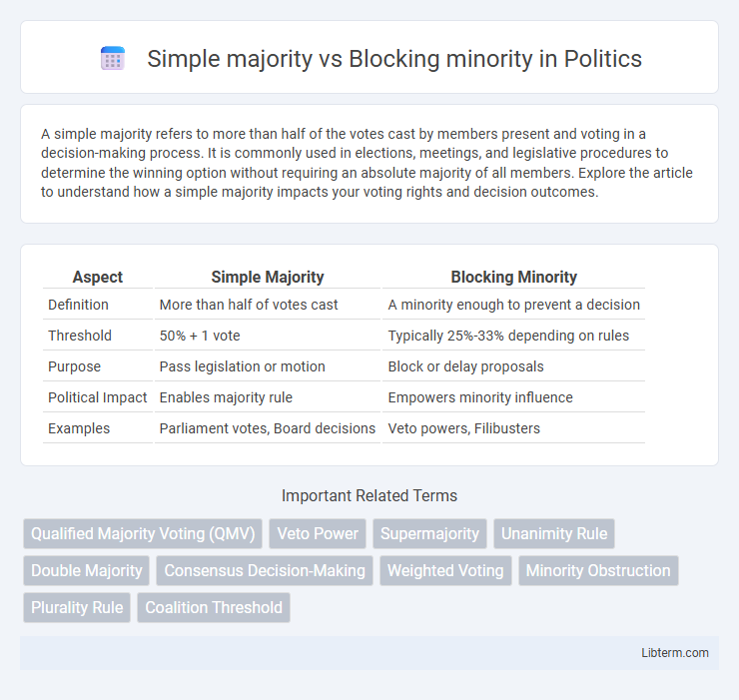This screenshot has height=700, width=739.
Task: Select the Political Impact row label
Action: tap(98, 397)
